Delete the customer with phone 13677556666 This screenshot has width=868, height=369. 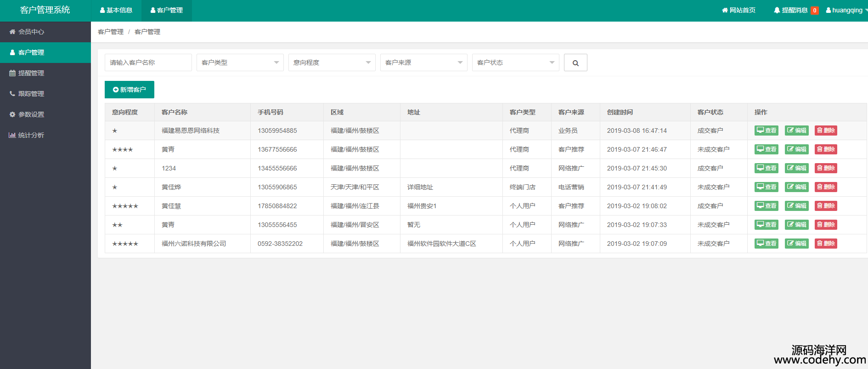826,149
